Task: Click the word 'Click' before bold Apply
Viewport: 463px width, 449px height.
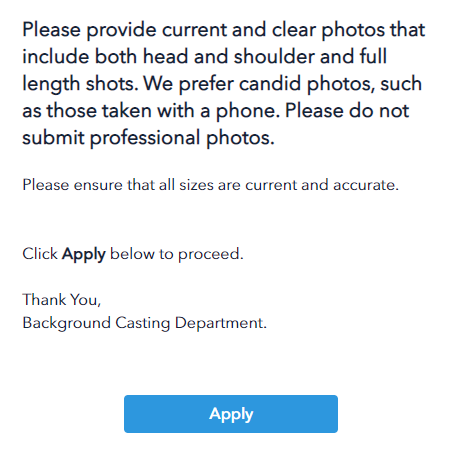Action: [40, 254]
